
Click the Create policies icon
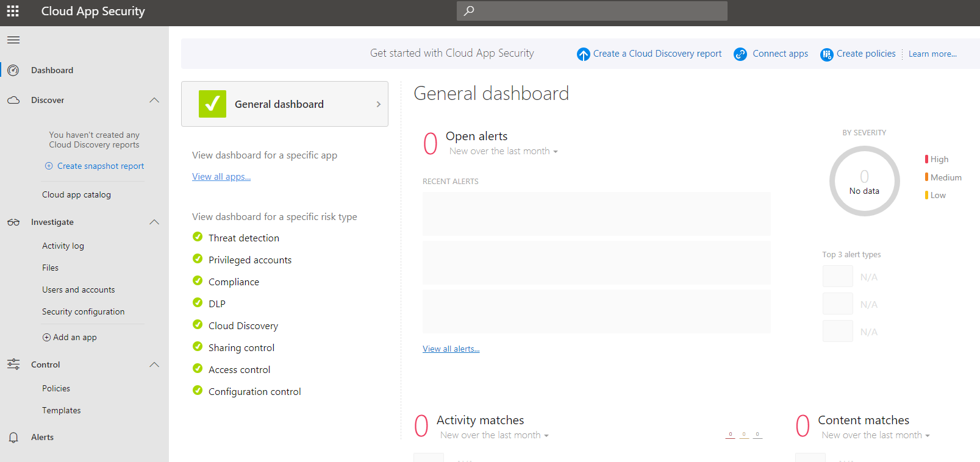pos(826,54)
